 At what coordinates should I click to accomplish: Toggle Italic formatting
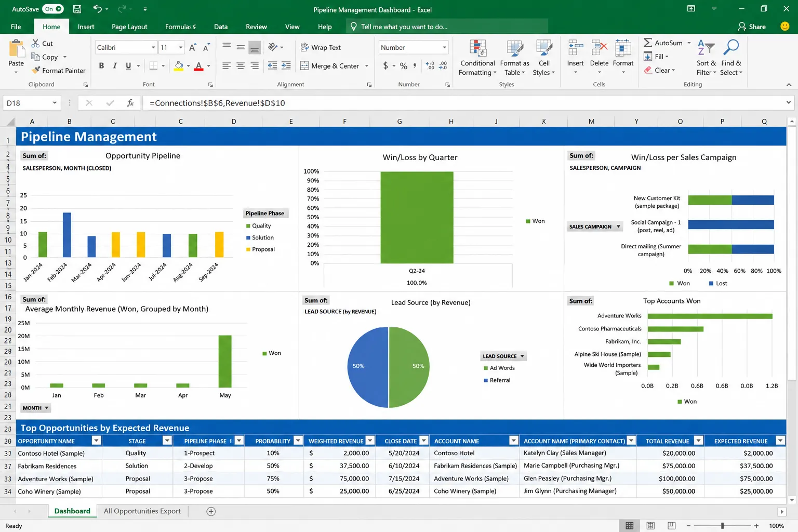point(114,66)
